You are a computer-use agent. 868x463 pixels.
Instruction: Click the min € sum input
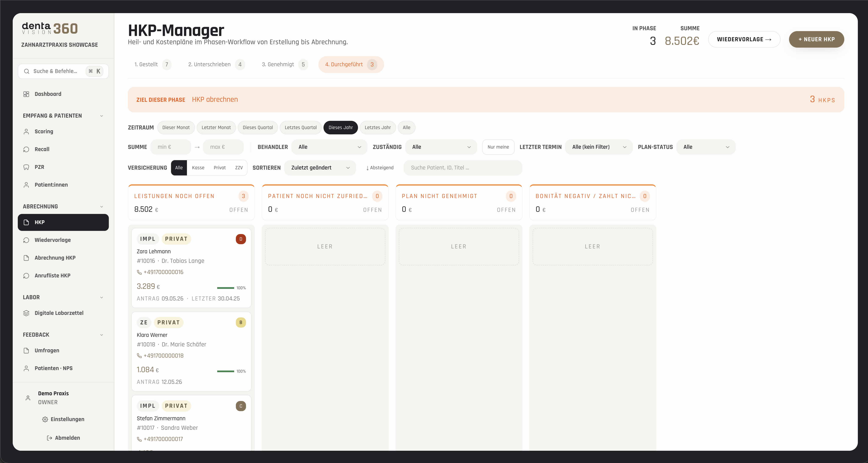170,147
